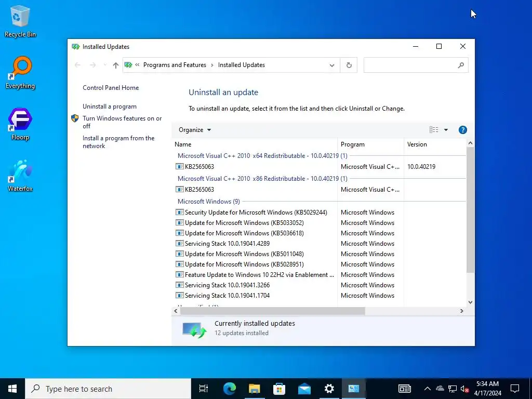Open Help with the question mark icon

click(x=462, y=130)
